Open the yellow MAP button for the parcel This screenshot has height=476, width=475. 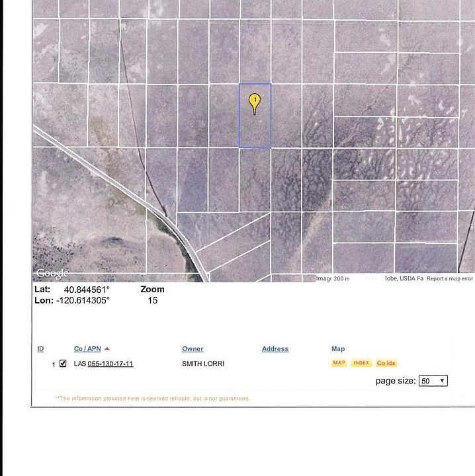(339, 363)
